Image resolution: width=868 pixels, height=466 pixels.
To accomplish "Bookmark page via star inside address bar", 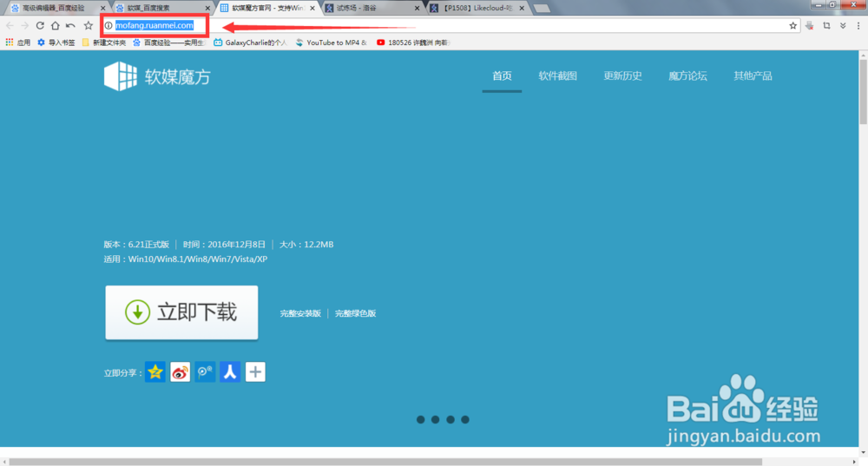I will tap(792, 25).
